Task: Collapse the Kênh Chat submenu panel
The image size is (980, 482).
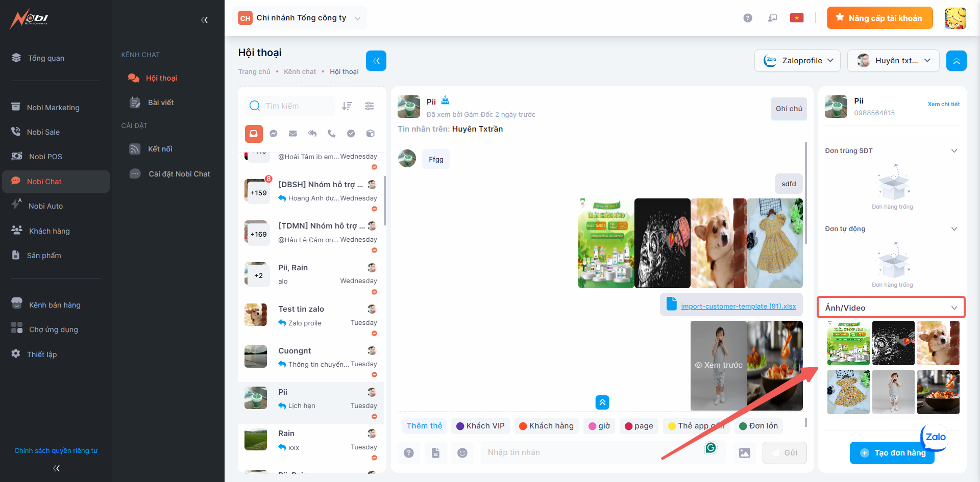Action: click(205, 20)
